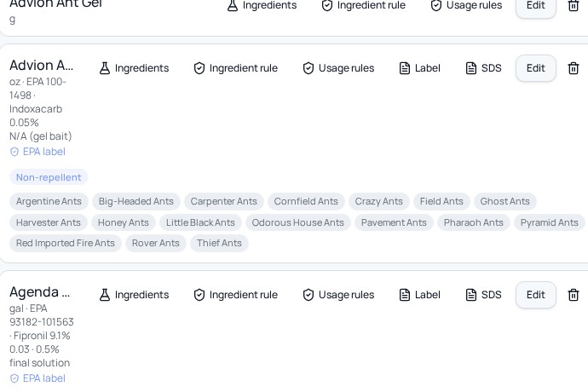Select the Pavement Ants tag
This screenshot has width=588, height=392.
click(394, 222)
